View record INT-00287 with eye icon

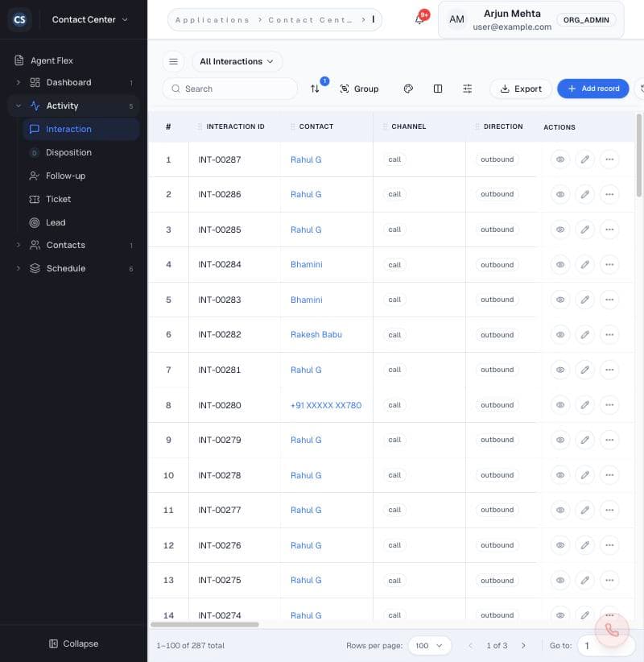560,159
